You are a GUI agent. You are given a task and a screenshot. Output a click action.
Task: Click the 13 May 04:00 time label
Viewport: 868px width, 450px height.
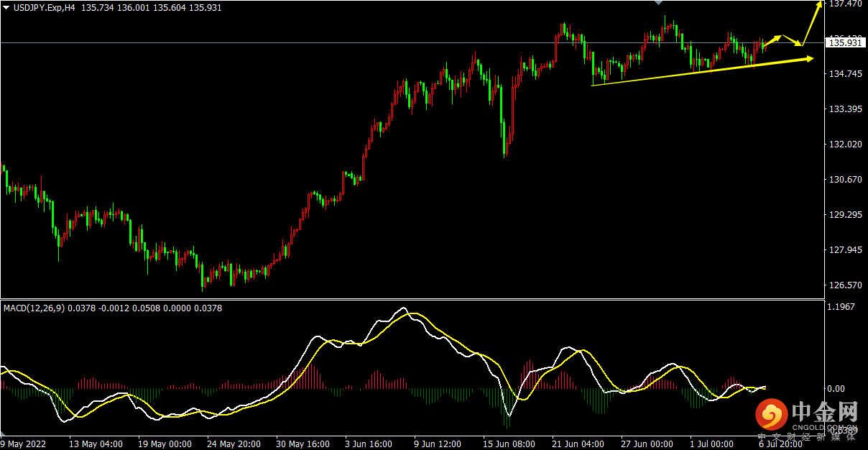point(96,444)
